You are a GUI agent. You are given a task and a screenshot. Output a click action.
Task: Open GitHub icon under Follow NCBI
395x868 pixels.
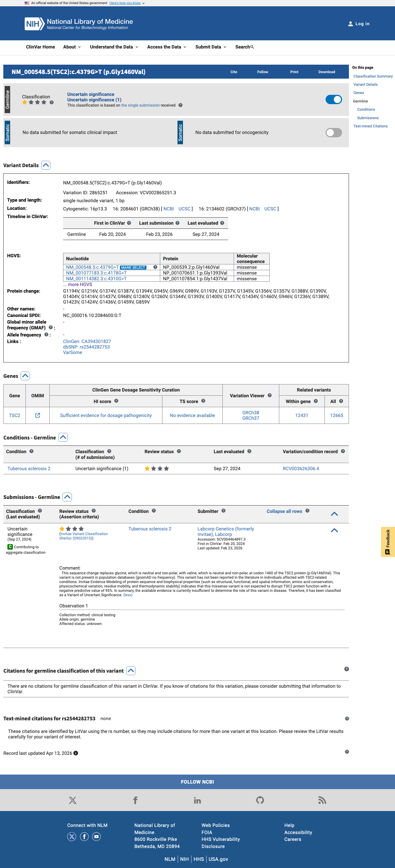click(x=260, y=800)
